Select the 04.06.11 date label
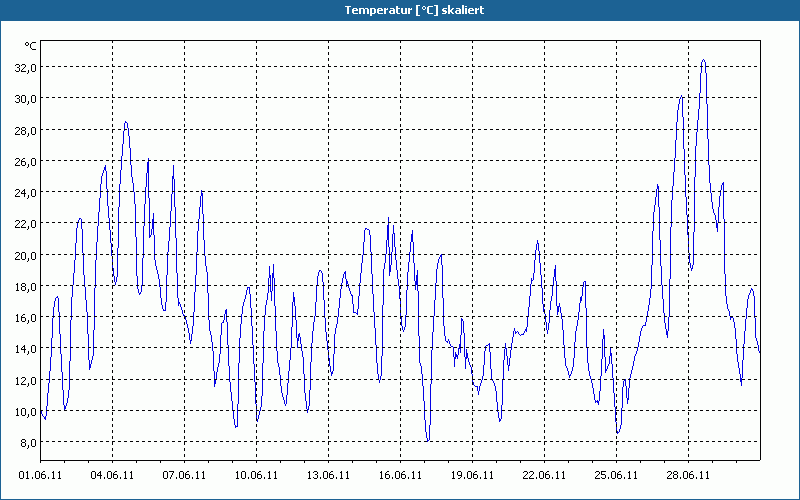The height and width of the screenshot is (500, 800). [x=112, y=475]
